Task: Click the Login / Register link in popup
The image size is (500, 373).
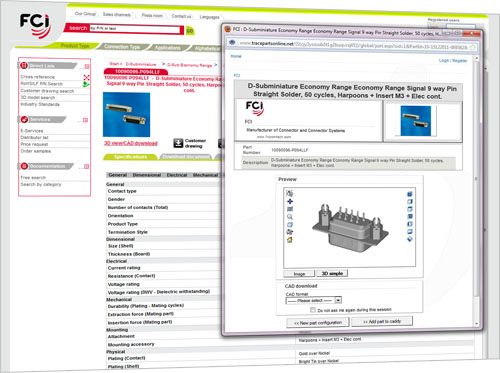Action: coord(453,60)
